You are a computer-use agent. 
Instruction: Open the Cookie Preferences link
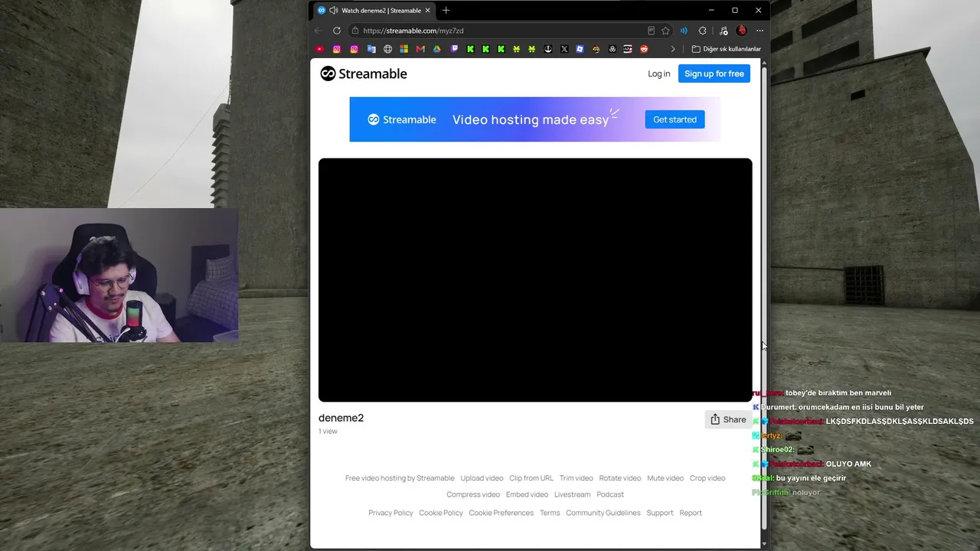[x=501, y=513]
